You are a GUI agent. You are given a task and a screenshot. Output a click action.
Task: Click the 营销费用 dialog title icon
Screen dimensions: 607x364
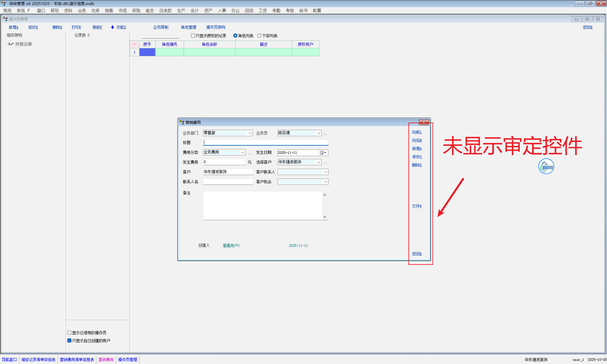click(181, 122)
